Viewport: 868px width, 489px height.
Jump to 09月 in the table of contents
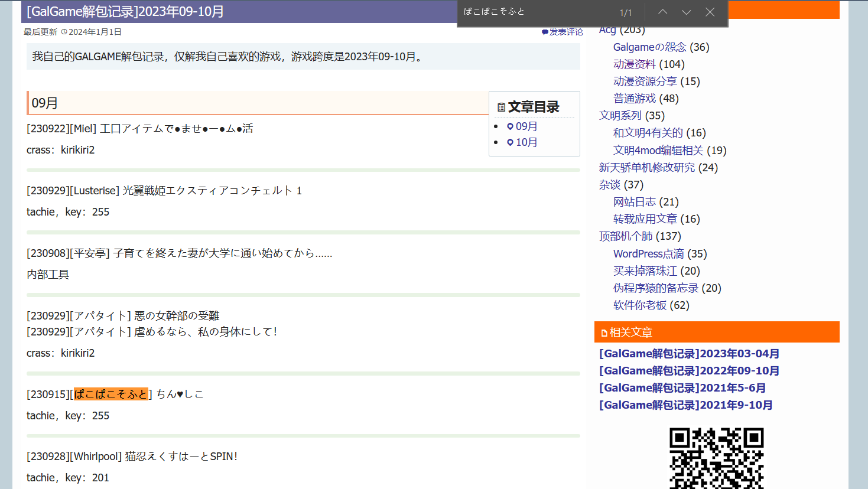click(526, 126)
